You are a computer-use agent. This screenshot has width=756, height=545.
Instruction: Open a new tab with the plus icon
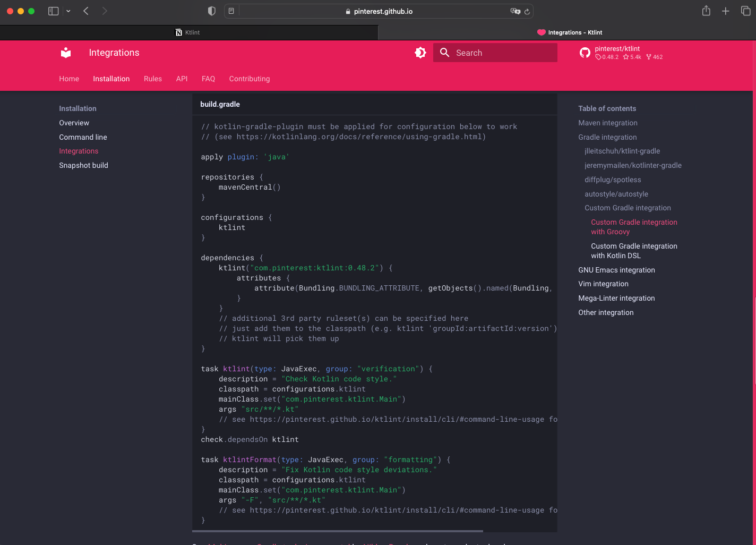click(726, 11)
